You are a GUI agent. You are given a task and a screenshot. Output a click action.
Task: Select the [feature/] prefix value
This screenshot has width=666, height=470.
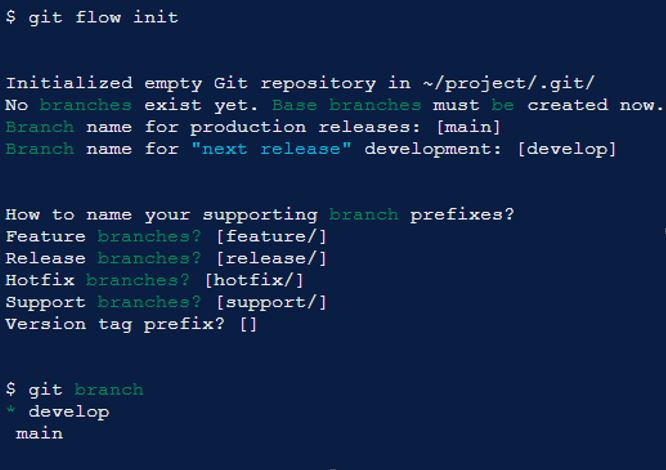point(271,236)
